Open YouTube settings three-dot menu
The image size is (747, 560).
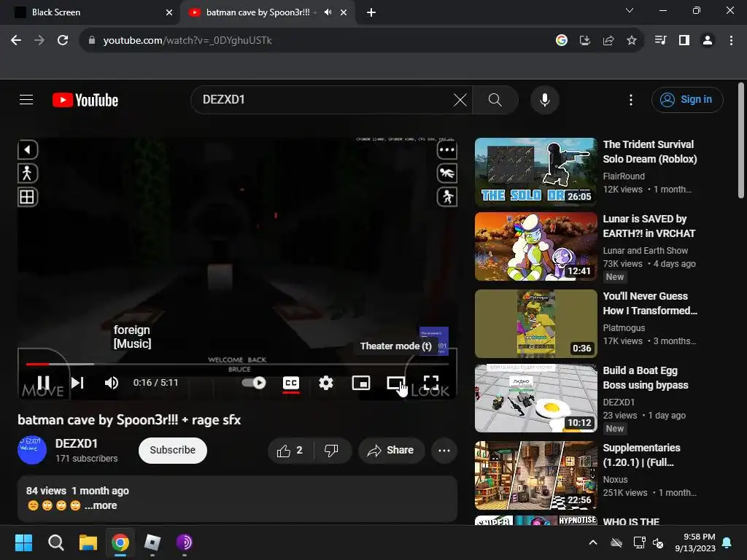click(x=631, y=100)
